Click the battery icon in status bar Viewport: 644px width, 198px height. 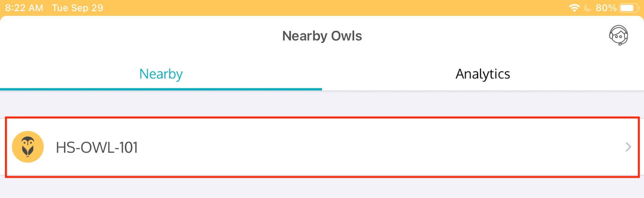click(x=629, y=8)
